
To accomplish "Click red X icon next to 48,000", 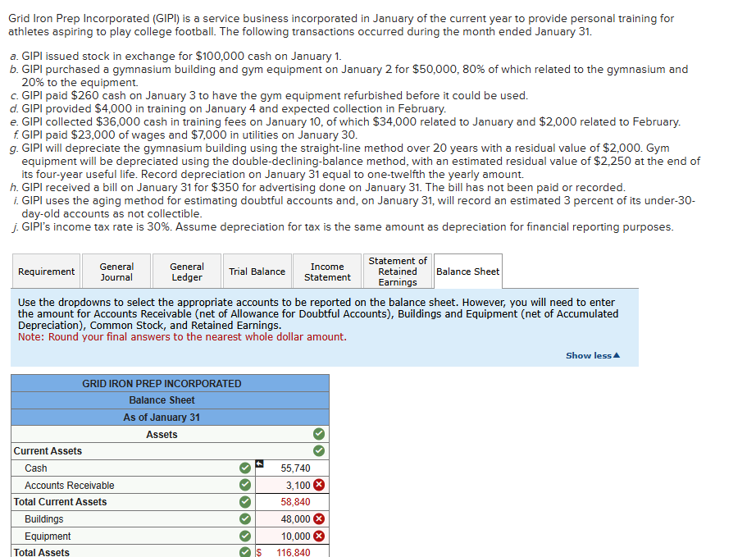I will click(319, 519).
